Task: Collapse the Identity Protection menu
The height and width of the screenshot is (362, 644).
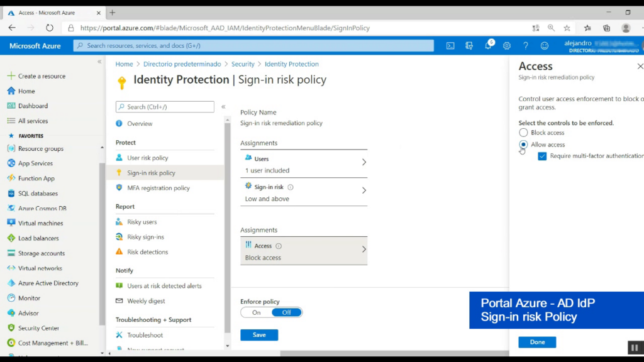Action: 223,107
